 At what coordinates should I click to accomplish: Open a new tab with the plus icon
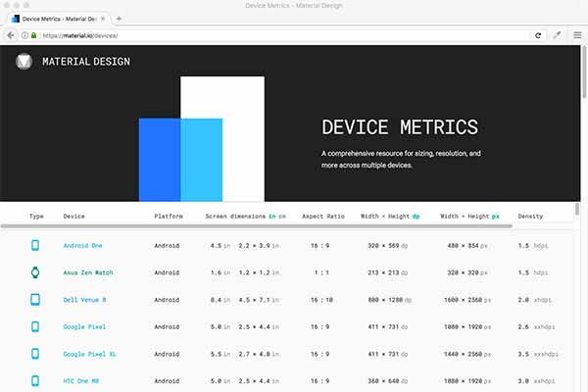point(119,19)
